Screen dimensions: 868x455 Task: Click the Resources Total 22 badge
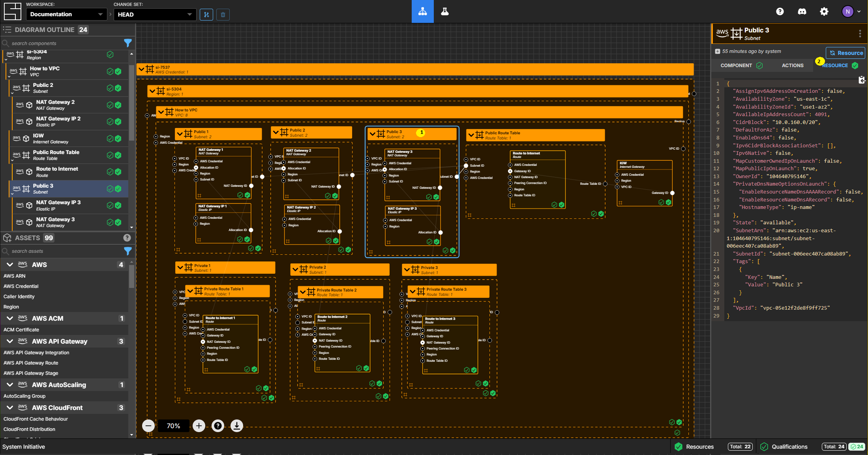click(740, 447)
